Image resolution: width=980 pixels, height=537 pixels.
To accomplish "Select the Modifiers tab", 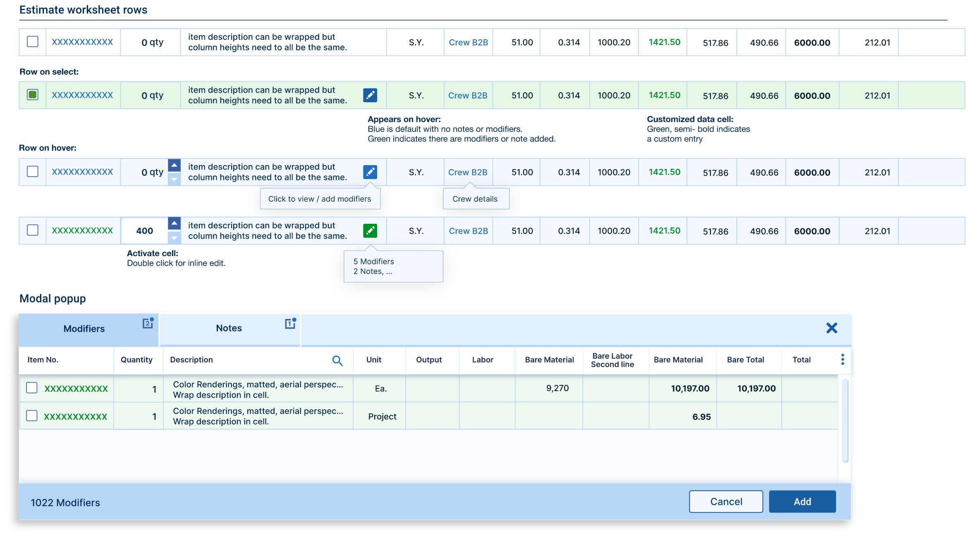I will (84, 329).
